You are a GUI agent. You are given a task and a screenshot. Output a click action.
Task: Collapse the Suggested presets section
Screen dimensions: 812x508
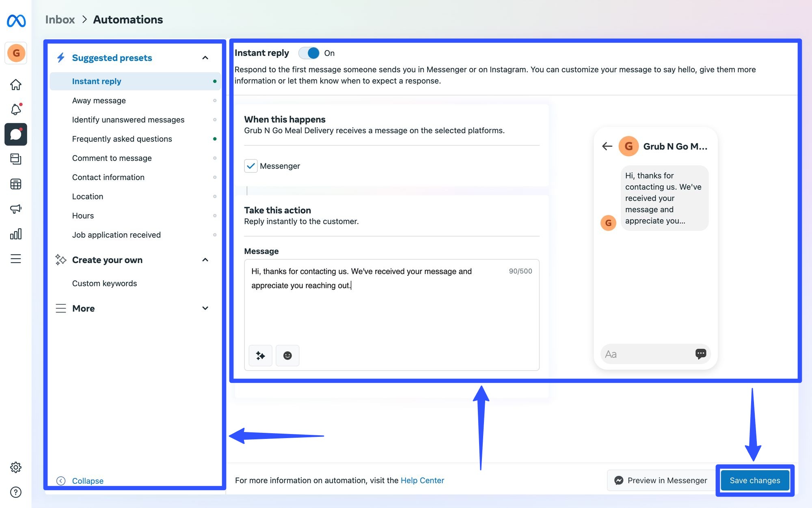(206, 58)
